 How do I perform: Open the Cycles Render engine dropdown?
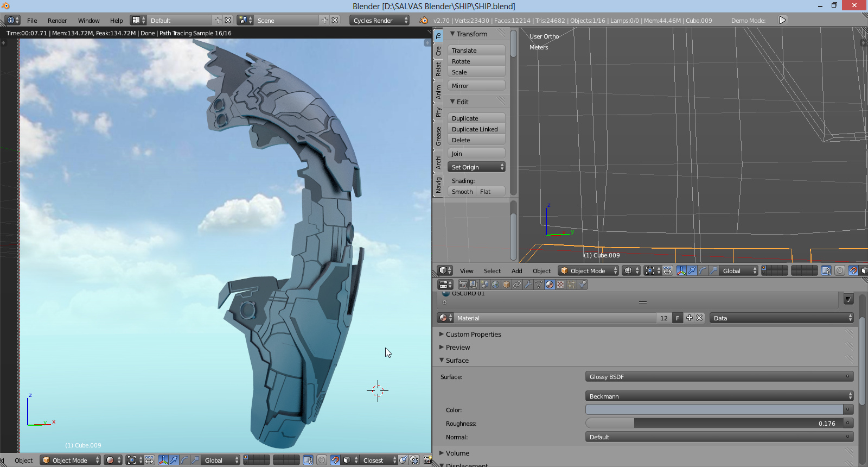380,20
